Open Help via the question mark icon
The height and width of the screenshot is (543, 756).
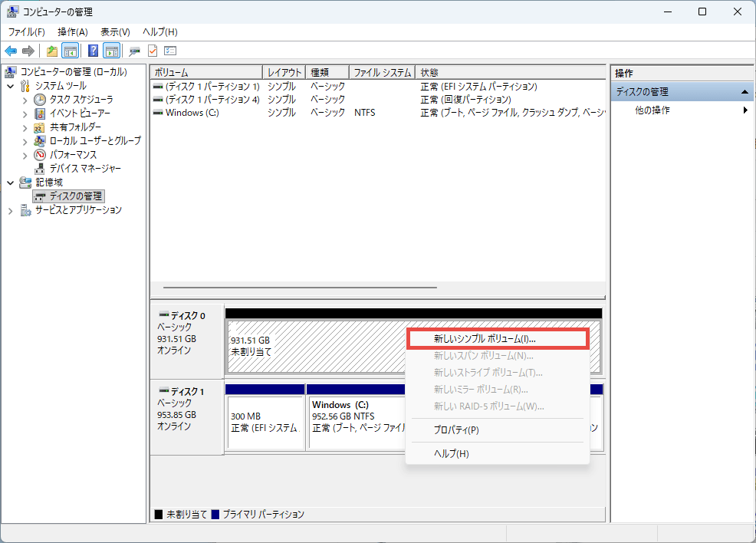(93, 51)
